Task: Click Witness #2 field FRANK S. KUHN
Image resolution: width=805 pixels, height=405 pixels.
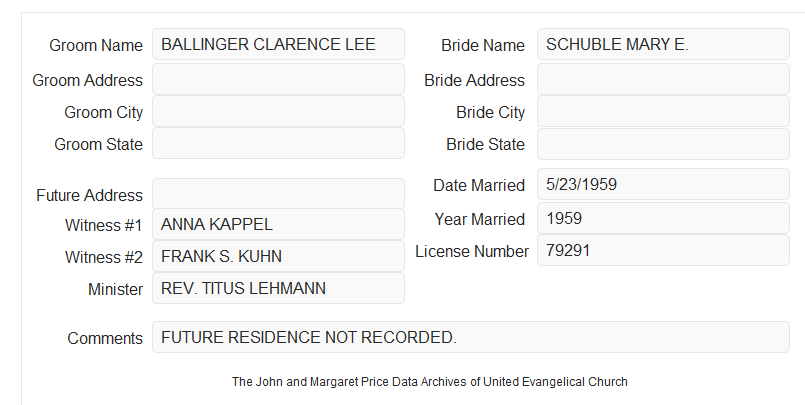Action: click(278, 256)
